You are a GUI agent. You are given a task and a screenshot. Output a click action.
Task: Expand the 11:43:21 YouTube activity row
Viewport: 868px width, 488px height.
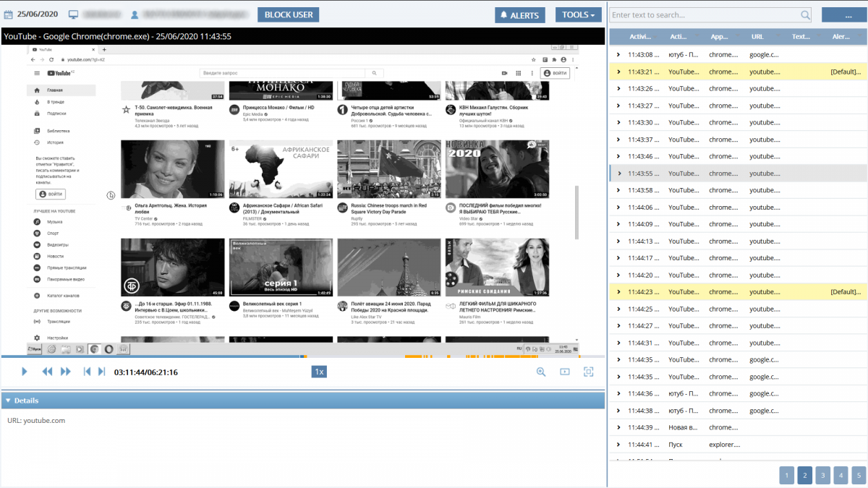618,72
